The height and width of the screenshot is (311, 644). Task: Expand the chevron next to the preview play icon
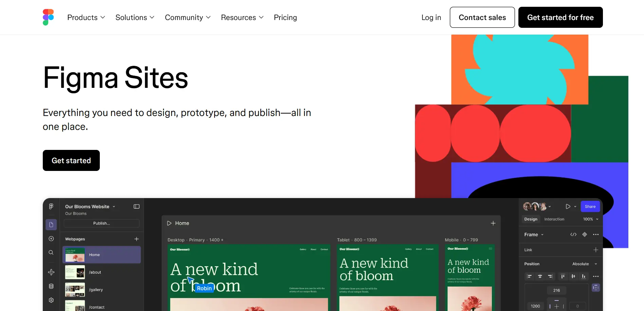tap(575, 207)
